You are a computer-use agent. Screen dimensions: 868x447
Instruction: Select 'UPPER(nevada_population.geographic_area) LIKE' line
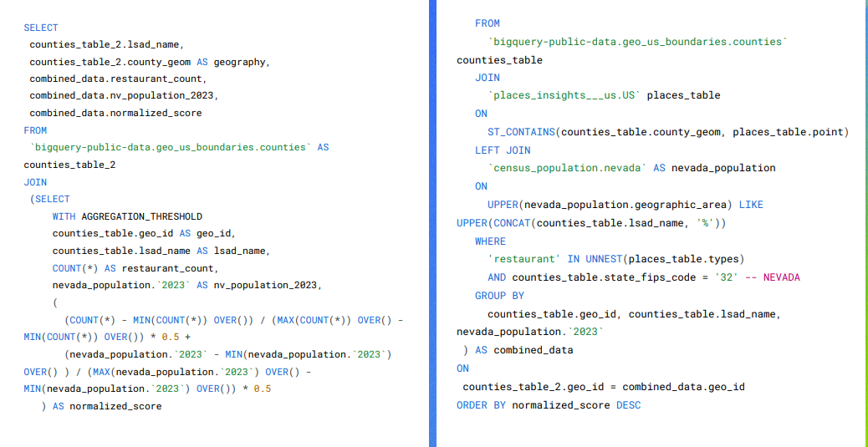click(625, 205)
